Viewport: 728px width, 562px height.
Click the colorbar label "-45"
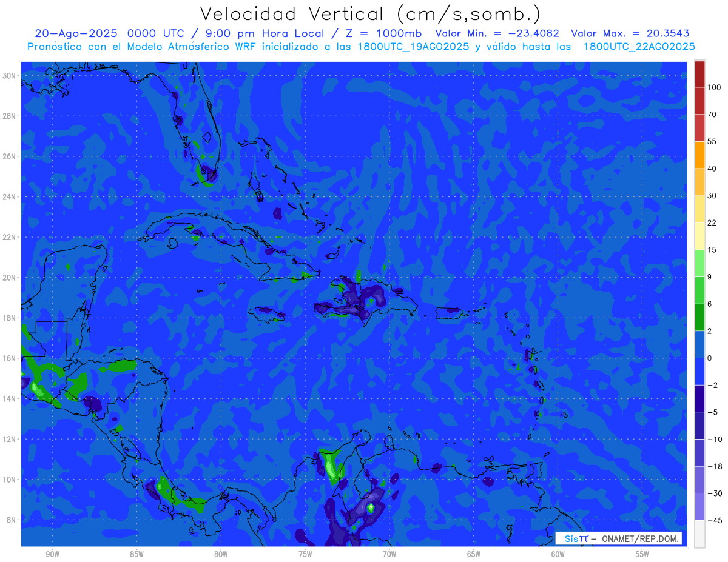pos(714,520)
